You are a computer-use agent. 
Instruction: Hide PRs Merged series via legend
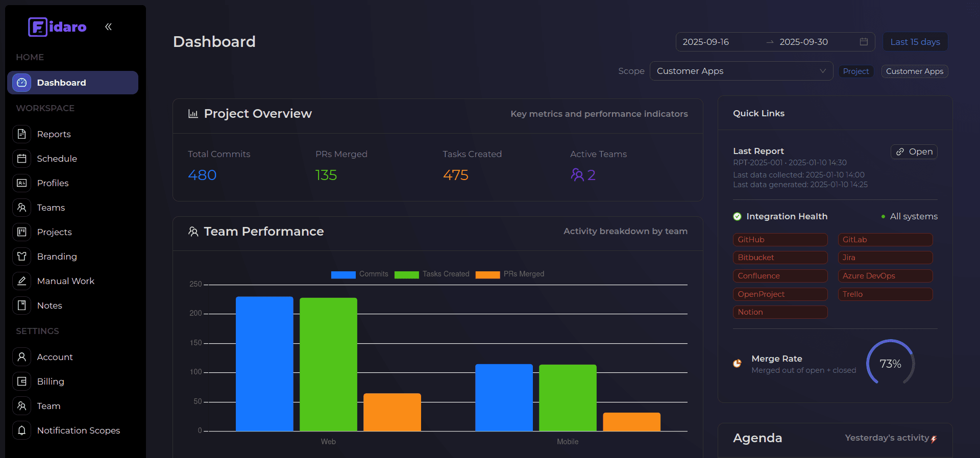509,274
